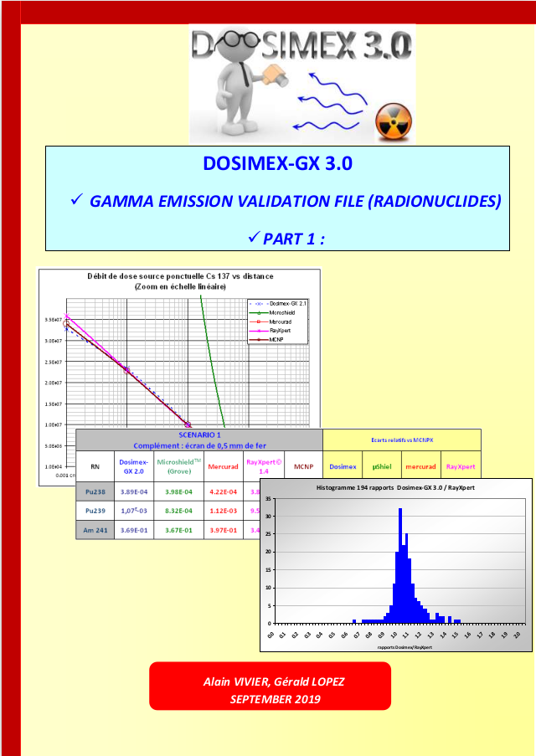Screen dimensions: 536x756
Task: Click the yellow lowercase "mercurad" column header
Action: (x=420, y=466)
